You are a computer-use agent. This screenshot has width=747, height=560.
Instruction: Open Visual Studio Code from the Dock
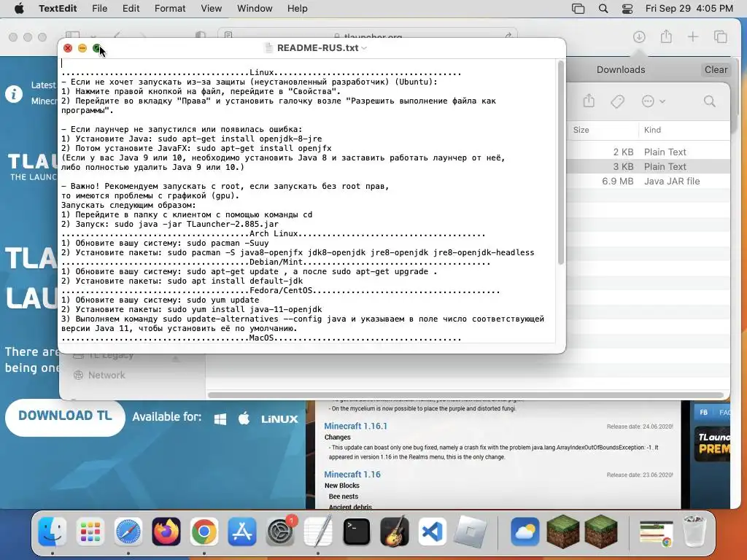tap(432, 532)
